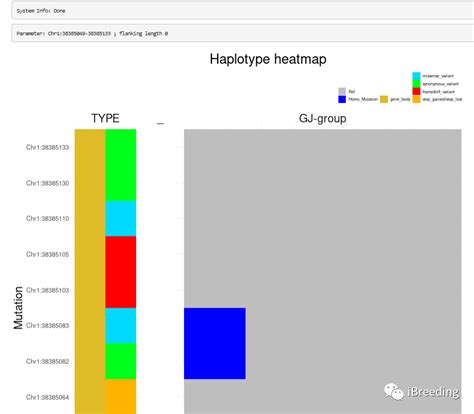
Task: Click the System Info status box
Action: [243, 11]
